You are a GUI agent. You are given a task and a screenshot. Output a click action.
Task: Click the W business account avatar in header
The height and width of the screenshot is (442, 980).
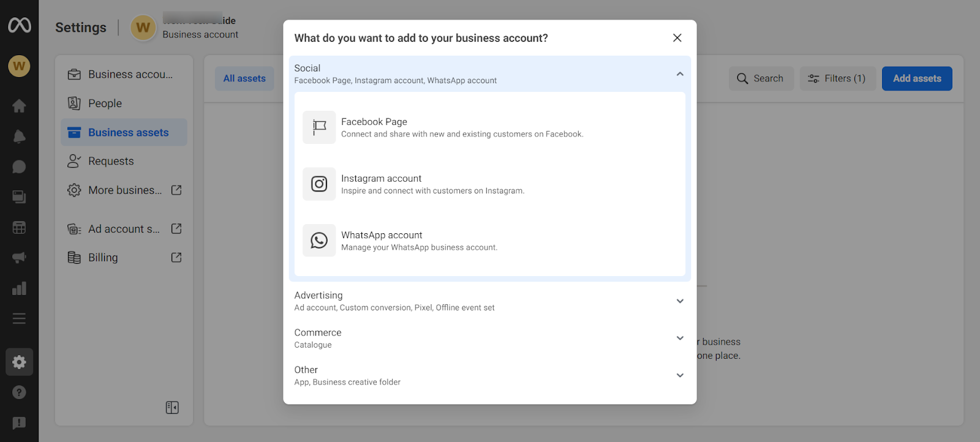(x=143, y=28)
